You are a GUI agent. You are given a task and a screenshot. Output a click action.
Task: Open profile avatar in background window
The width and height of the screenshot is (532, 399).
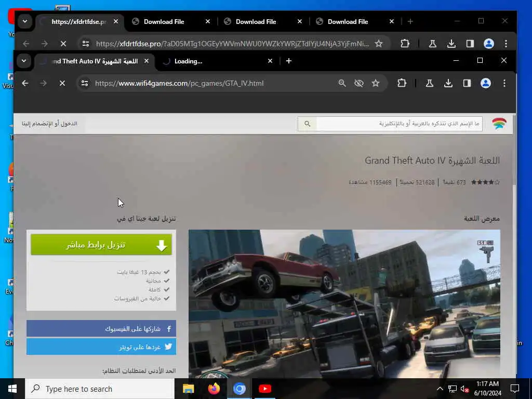(488, 44)
